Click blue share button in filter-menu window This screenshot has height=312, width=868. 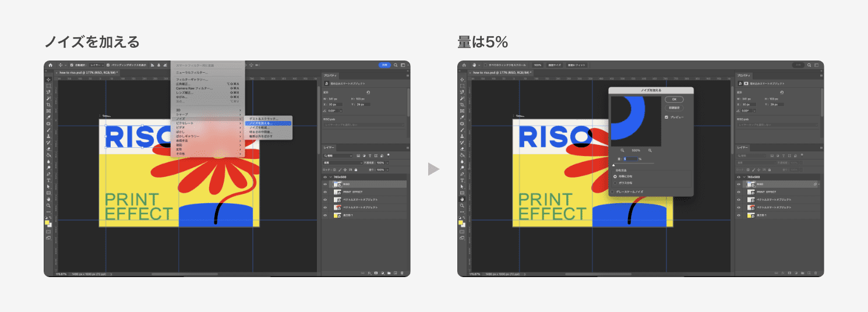[x=384, y=65]
